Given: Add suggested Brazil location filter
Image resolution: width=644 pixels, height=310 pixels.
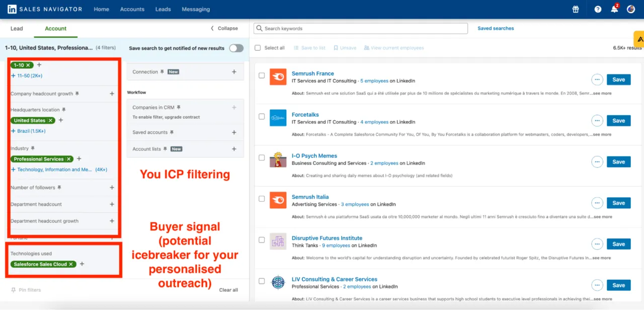Looking at the screenshot, I should 28,131.
